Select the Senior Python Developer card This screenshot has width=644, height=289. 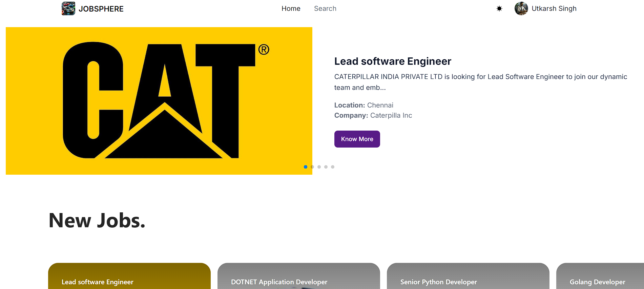click(468, 276)
